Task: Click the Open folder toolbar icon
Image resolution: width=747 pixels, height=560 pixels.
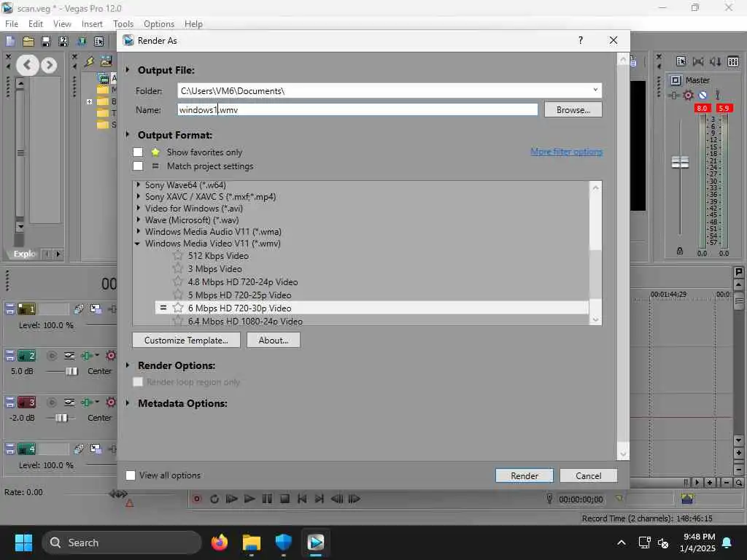Action: [28, 42]
